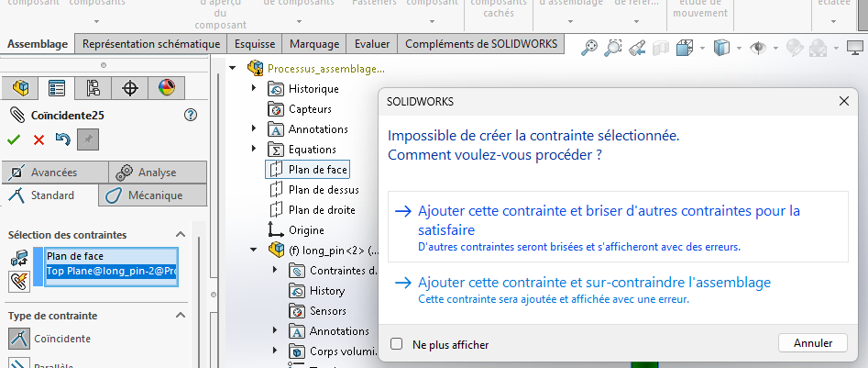This screenshot has height=368, width=868.
Task: Switch to the Esquisse ribbon tab
Action: tap(255, 44)
